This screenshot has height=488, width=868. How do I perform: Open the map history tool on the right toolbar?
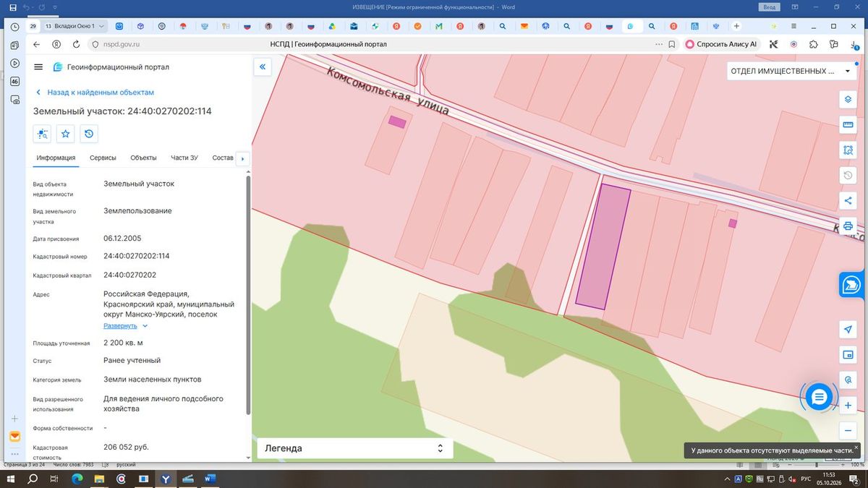(x=848, y=175)
